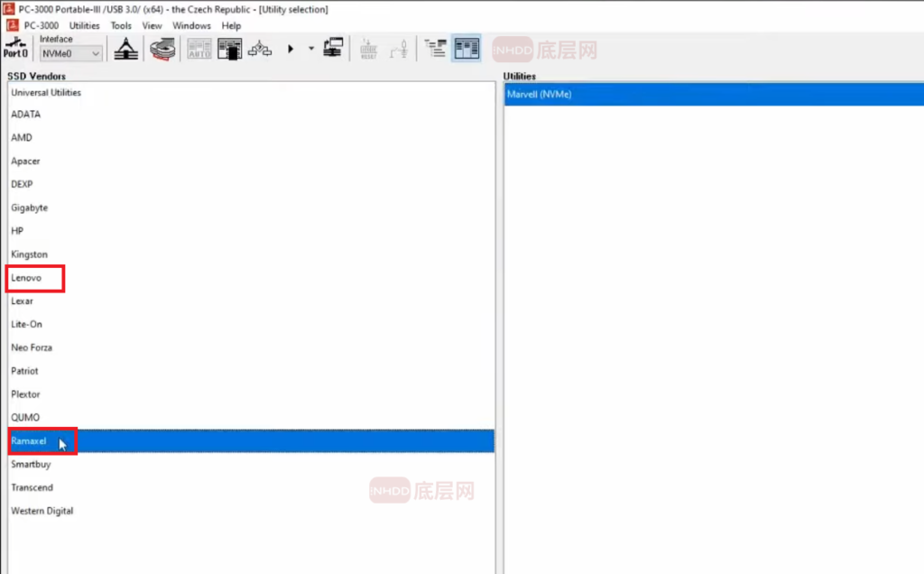The width and height of the screenshot is (924, 574).
Task: Open the PC-3000 menu
Action: [x=42, y=26]
